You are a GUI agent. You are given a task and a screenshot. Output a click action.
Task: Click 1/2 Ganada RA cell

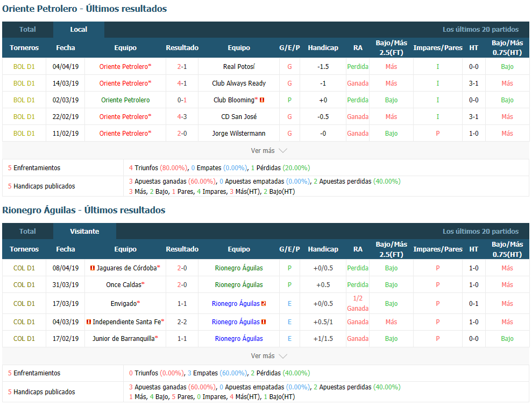pos(358,303)
